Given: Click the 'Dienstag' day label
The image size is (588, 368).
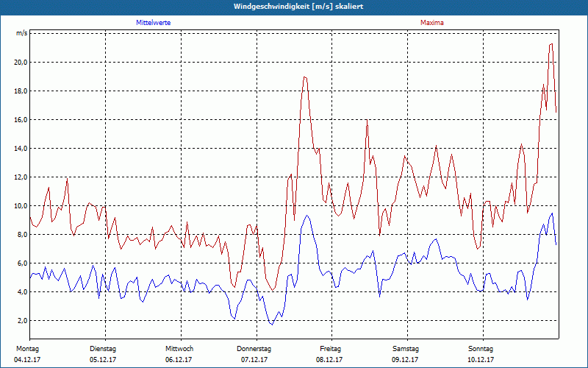Looking at the screenshot, I should (x=103, y=349).
